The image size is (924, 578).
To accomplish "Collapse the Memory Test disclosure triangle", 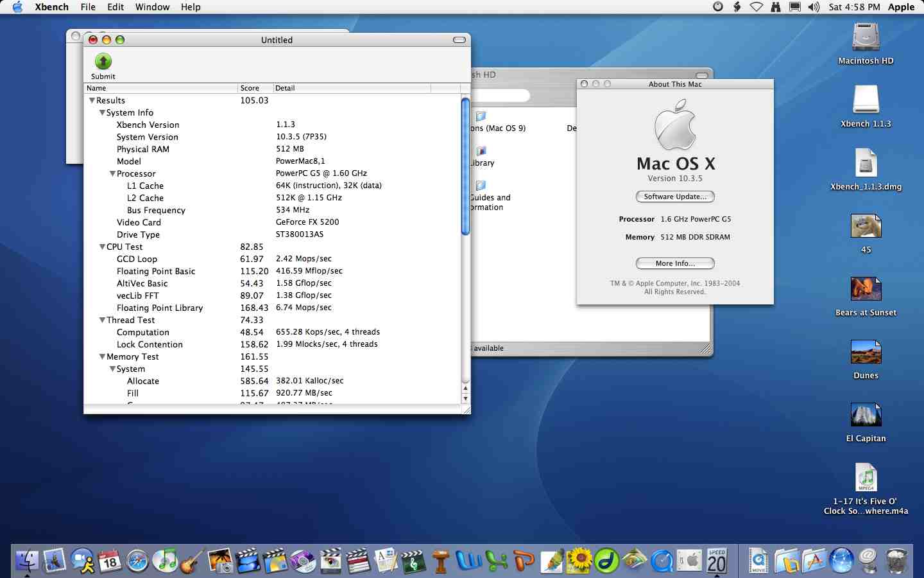I will click(102, 357).
